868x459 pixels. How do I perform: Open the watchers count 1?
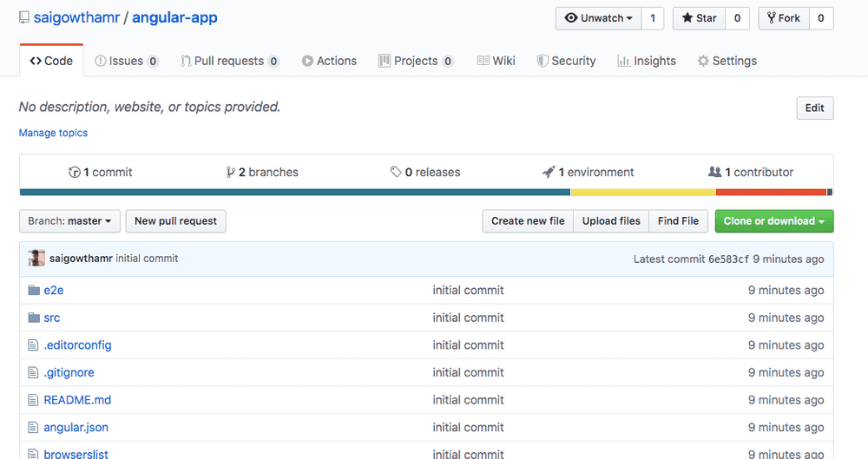pyautogui.click(x=653, y=18)
